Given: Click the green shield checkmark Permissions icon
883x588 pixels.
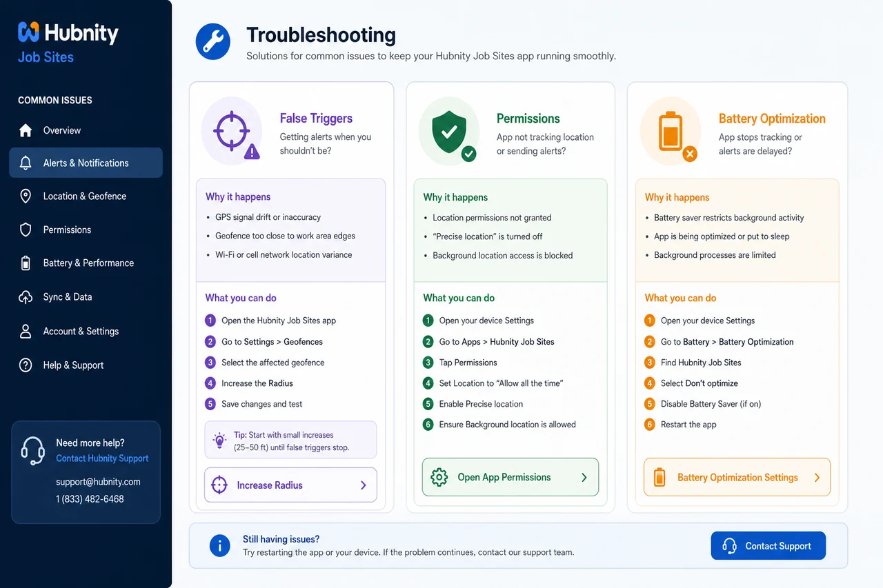Looking at the screenshot, I should (x=448, y=131).
